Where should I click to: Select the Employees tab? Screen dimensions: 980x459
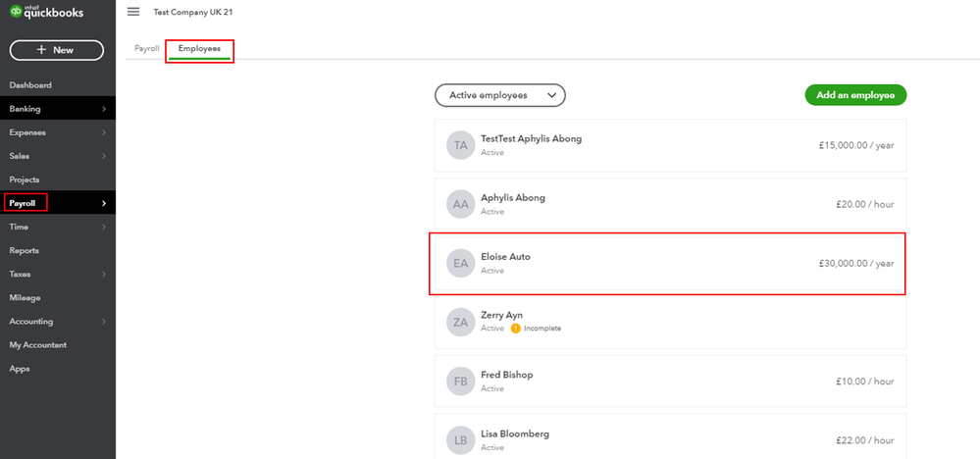click(x=199, y=48)
